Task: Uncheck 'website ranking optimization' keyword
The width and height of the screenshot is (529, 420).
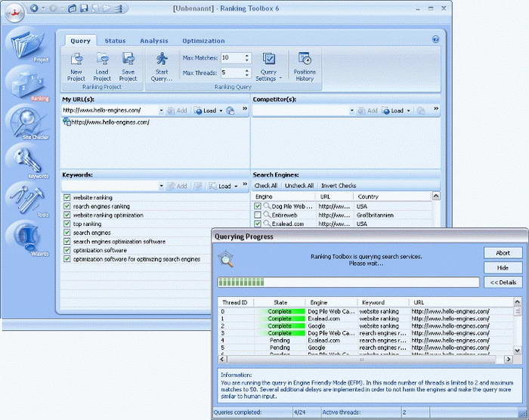Action: [67, 215]
